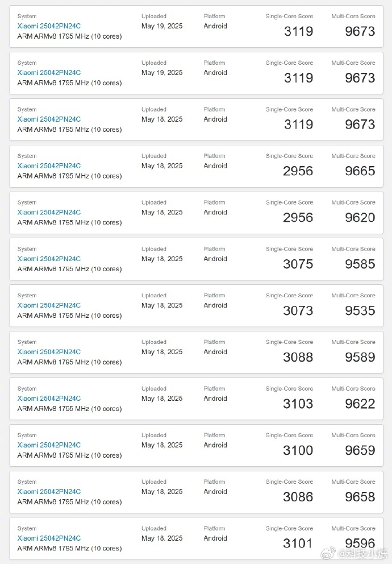Open Xiaomi 25042PN24C link scoring 9665 multi-core
Screen dimensions: 392x564
click(49, 166)
